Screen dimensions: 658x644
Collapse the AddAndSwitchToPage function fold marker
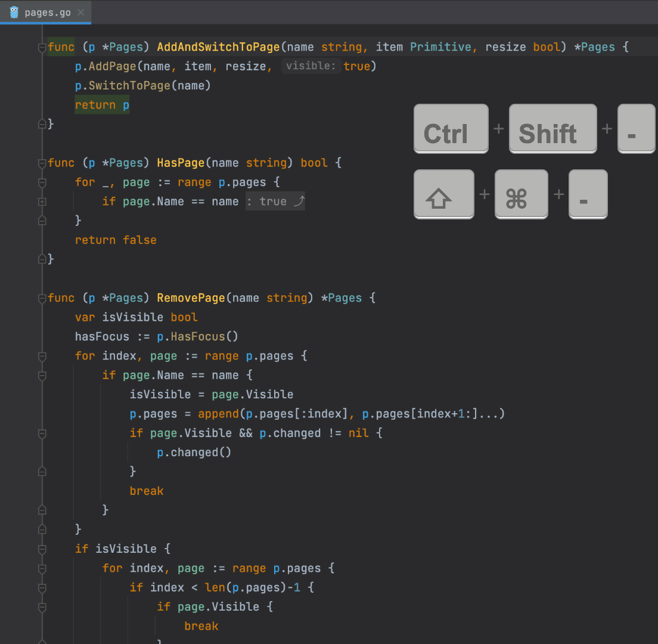(42, 47)
